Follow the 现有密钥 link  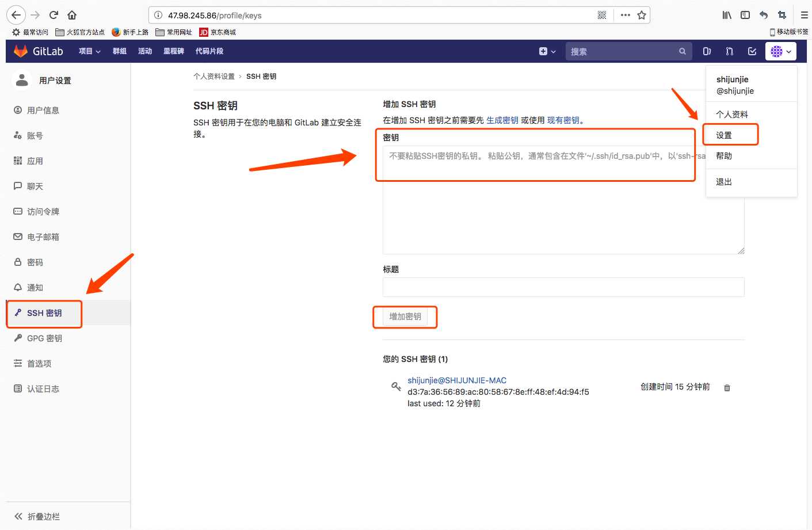click(563, 120)
